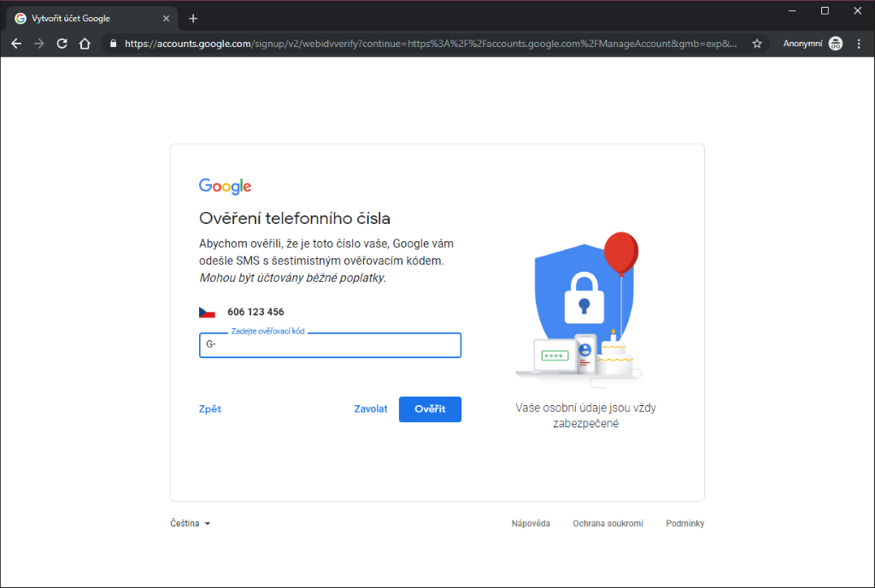875x588 pixels.
Task: Click the padlock site security icon
Action: (114, 44)
